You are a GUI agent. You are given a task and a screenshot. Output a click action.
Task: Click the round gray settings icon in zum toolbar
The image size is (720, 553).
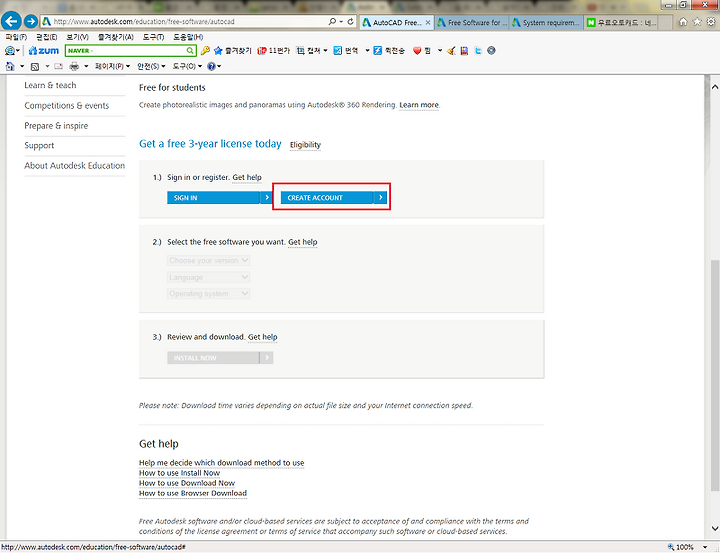pos(491,51)
